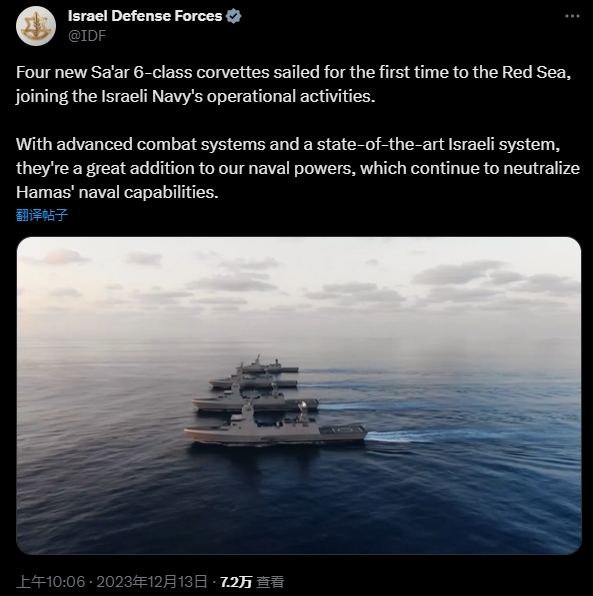The image size is (593, 596).
Task: Click the words "Hamas' naval capabilities"
Action: 117,192
